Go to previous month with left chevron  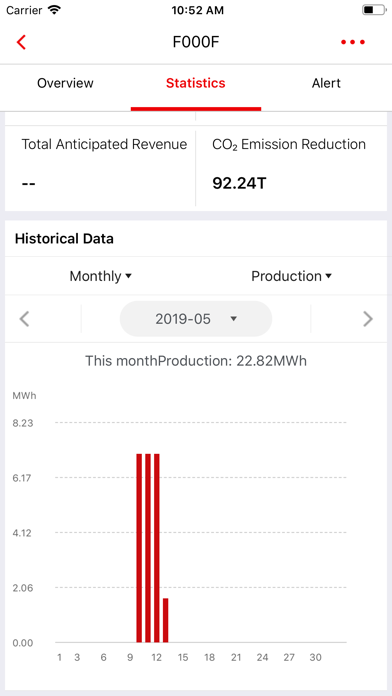click(25, 319)
